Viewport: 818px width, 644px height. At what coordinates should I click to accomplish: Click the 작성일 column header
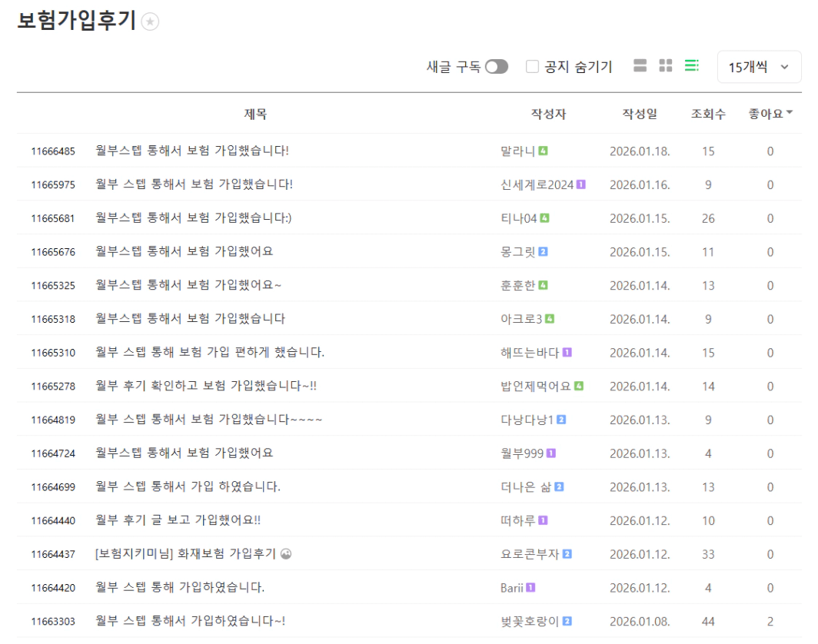640,114
